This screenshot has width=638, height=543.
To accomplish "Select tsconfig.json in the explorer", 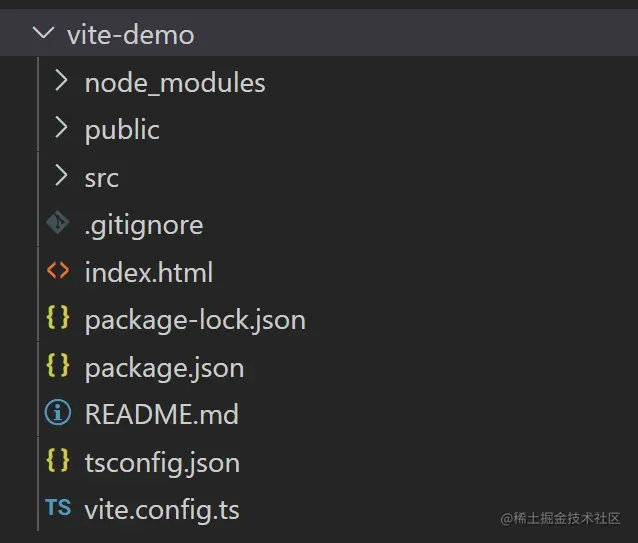I will [x=162, y=462].
